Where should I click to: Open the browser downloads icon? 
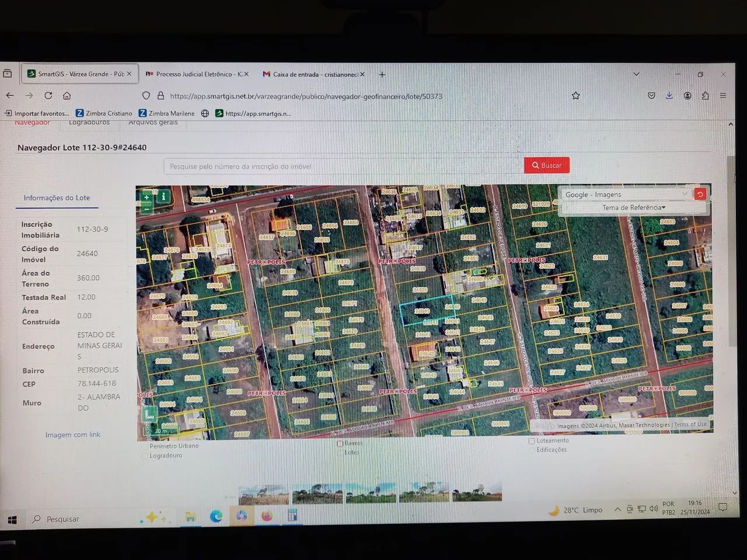point(669,96)
